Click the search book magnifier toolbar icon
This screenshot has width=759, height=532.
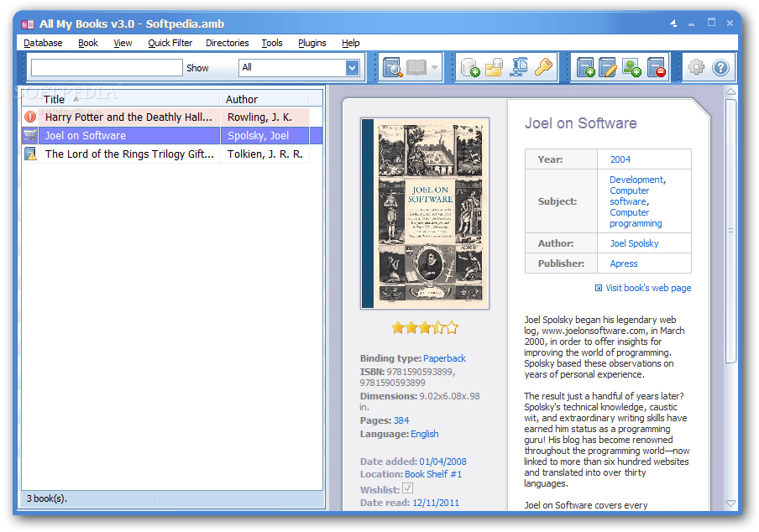392,67
